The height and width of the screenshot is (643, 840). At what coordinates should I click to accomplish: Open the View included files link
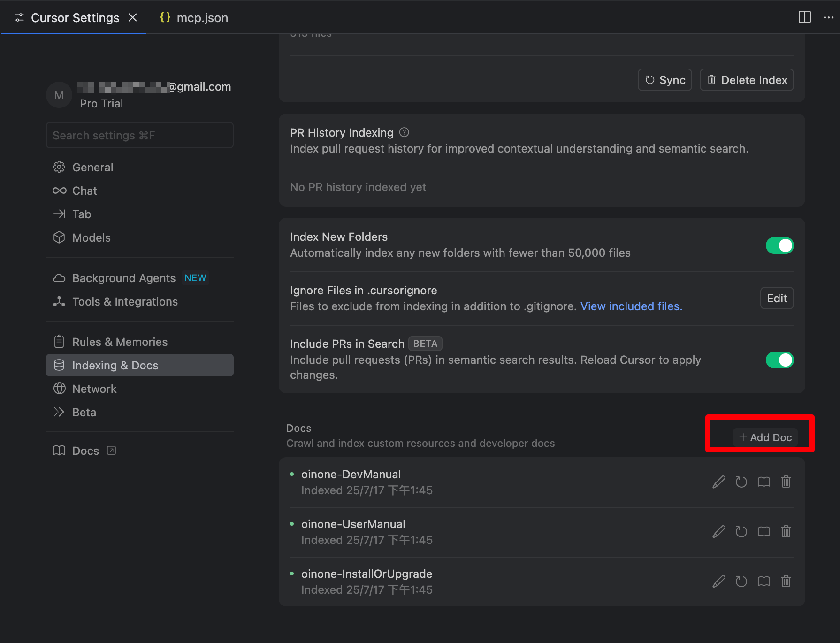tap(631, 306)
